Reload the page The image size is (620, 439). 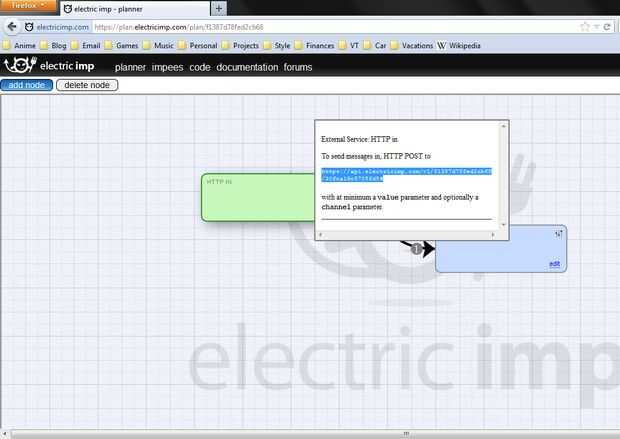[607, 27]
